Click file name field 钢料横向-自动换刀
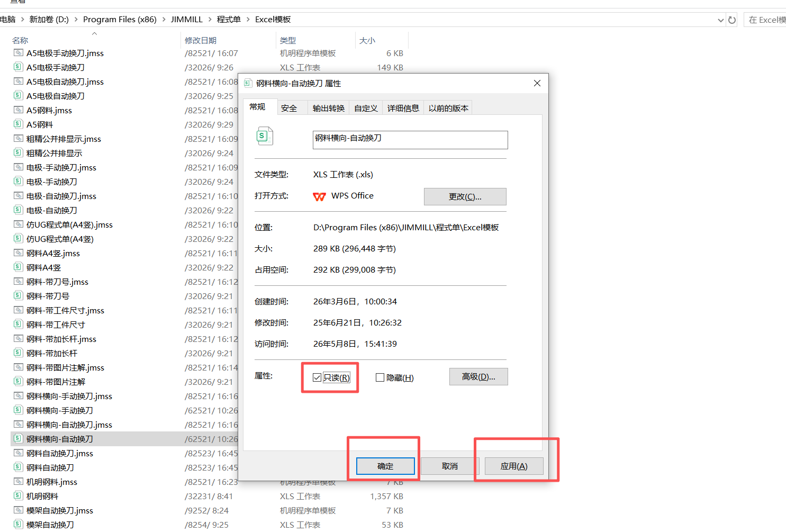This screenshot has height=532, width=786. 410,140
